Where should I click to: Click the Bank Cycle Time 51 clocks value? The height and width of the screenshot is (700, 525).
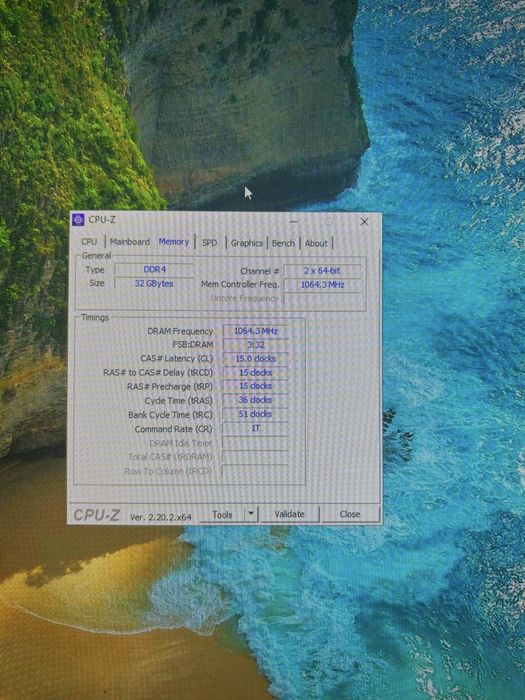click(x=255, y=414)
